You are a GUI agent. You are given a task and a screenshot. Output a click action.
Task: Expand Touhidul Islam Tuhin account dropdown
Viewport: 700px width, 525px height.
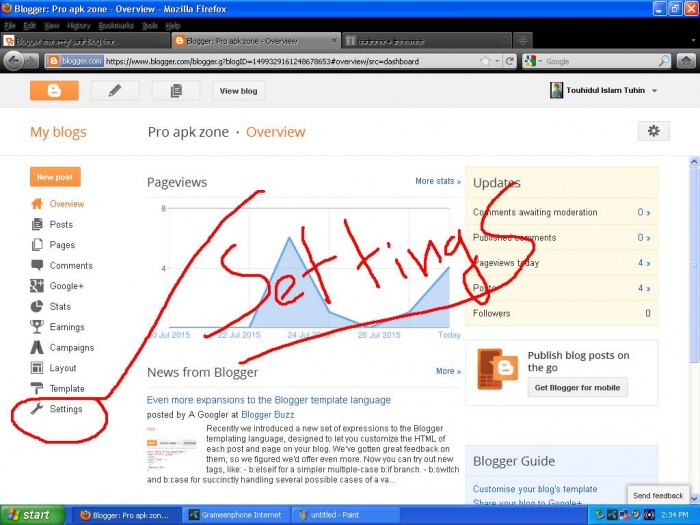[x=654, y=91]
